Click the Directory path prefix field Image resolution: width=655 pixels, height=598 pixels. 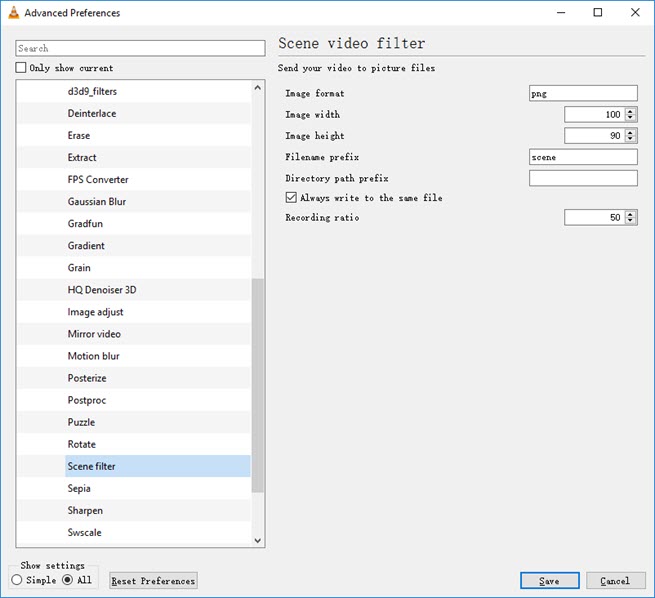pyautogui.click(x=583, y=178)
